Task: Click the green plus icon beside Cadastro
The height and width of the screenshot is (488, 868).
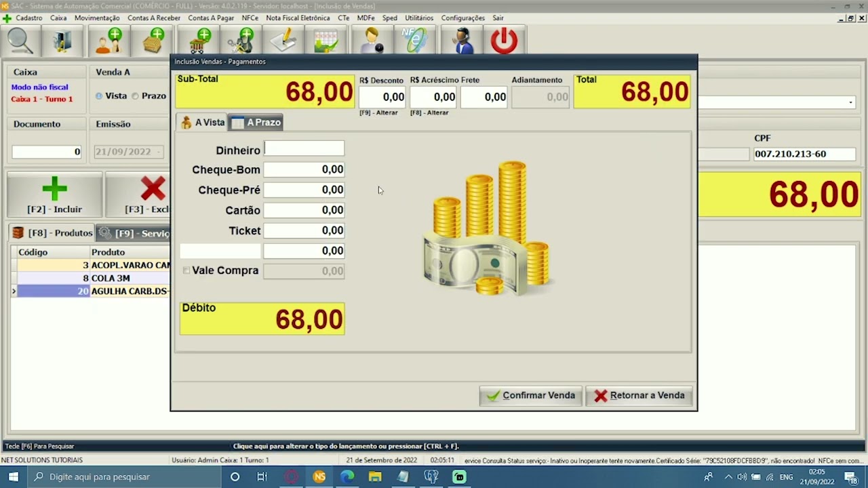Action: (x=7, y=18)
